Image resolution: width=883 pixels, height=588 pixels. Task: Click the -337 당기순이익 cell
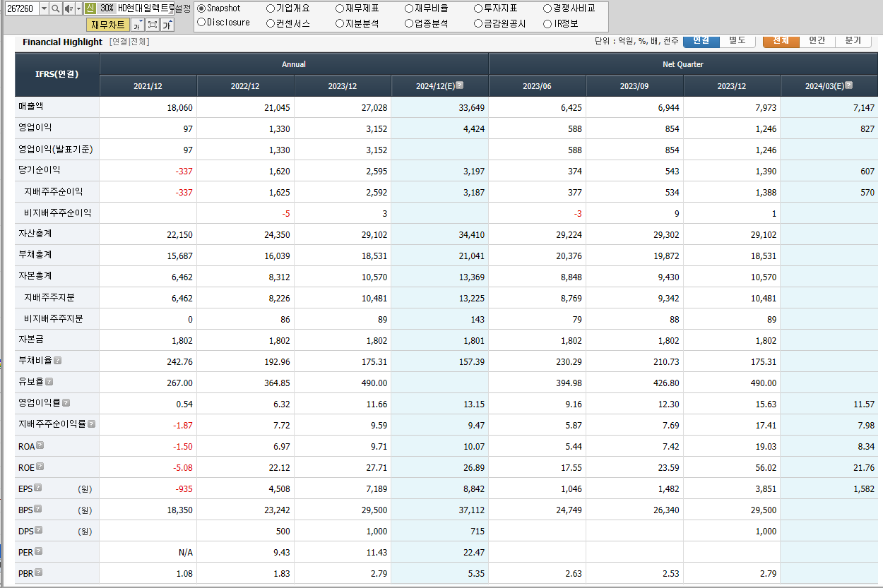point(148,171)
